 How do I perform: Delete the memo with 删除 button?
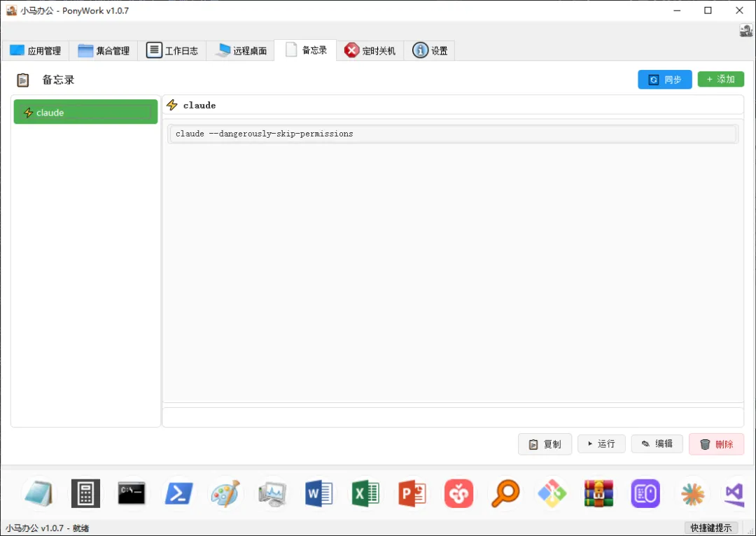(717, 444)
